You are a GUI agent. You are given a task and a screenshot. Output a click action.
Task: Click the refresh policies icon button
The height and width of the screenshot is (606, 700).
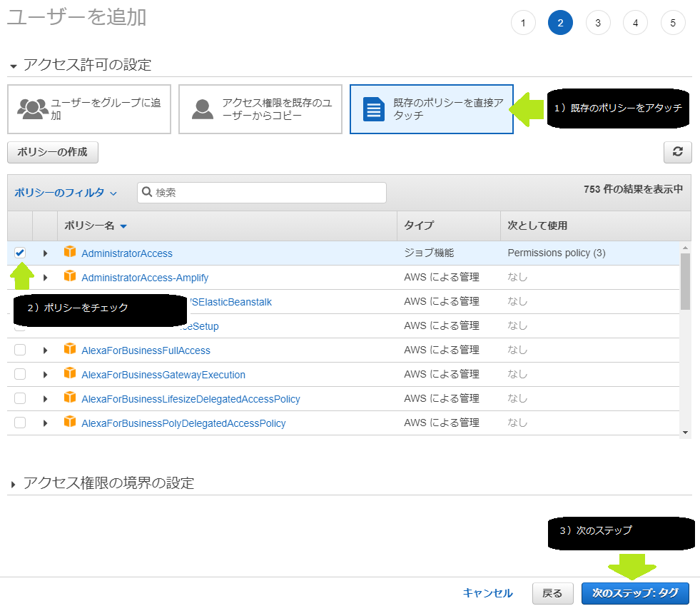(677, 152)
